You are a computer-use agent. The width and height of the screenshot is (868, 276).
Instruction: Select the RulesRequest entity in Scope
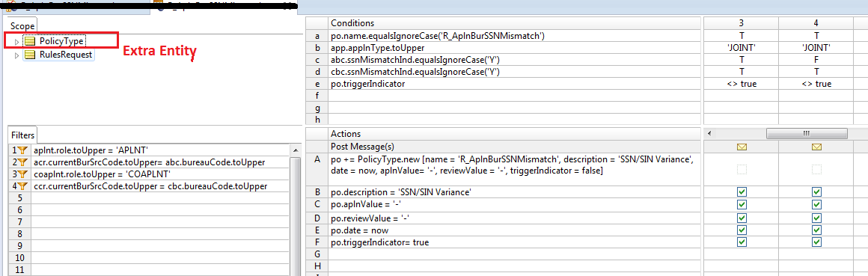[x=65, y=55]
